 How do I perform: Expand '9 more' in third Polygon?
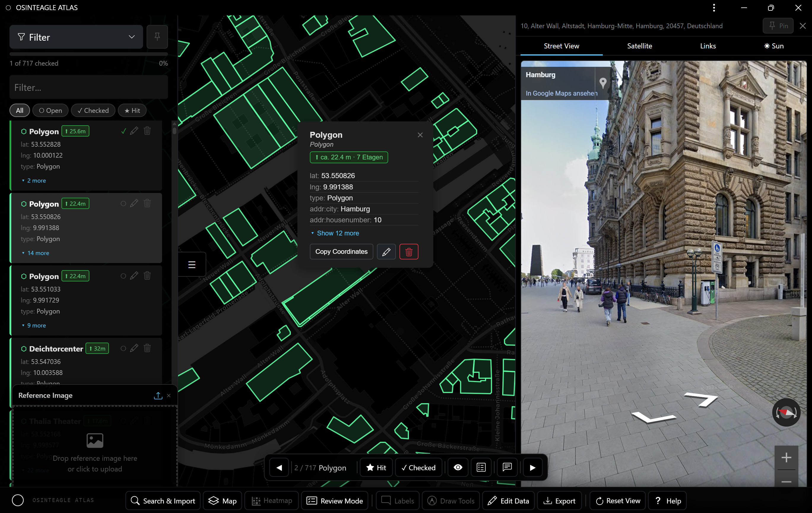(x=34, y=326)
